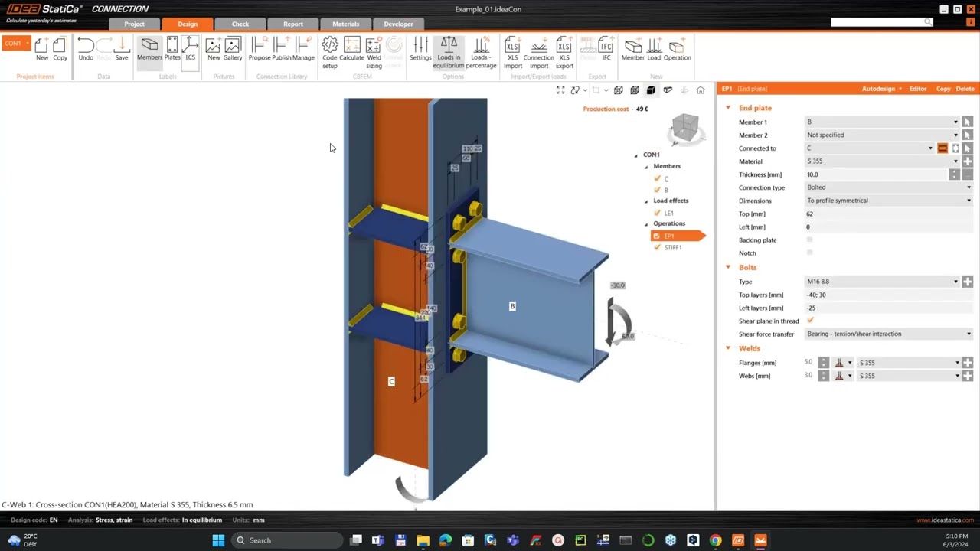Open the Member 1 dropdown
The height and width of the screenshot is (551, 980).
click(882, 122)
